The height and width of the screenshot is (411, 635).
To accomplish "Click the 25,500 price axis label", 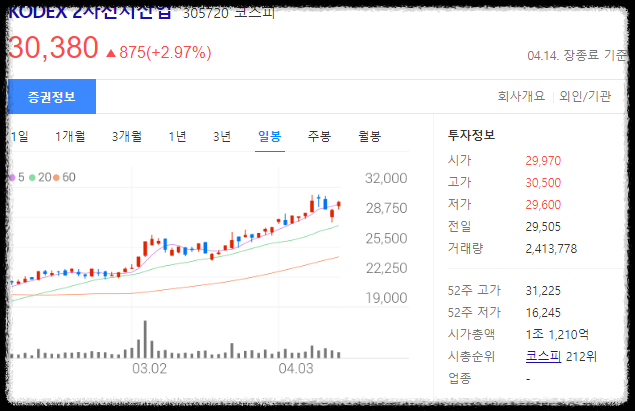I will [x=386, y=238].
